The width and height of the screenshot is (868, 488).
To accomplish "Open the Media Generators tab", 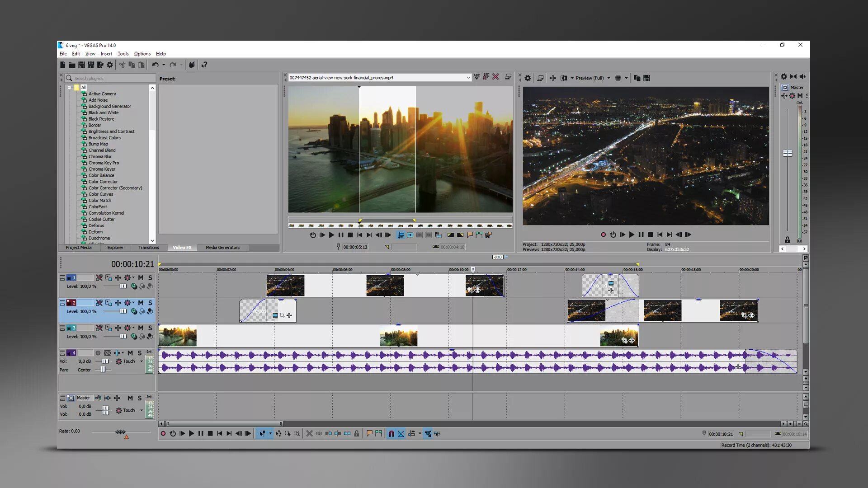I will [223, 247].
